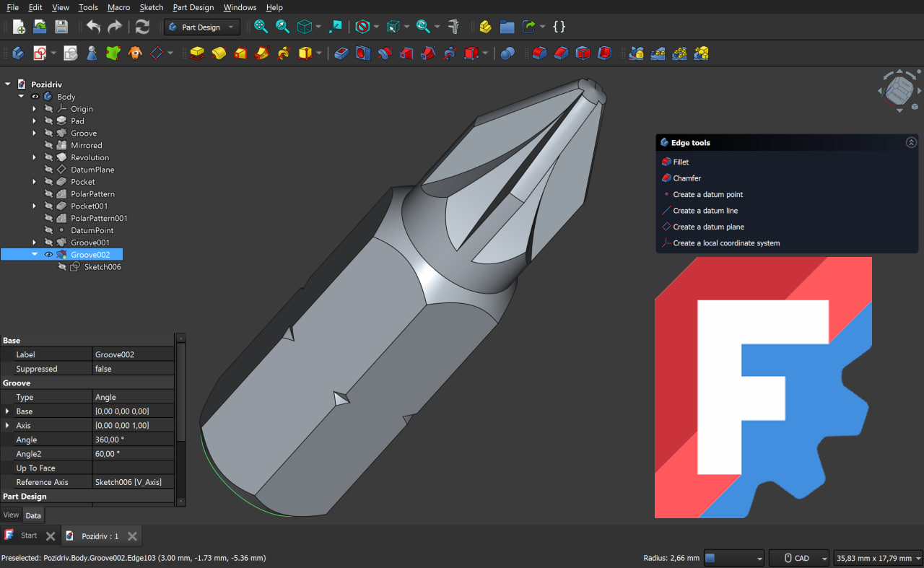The width and height of the screenshot is (924, 568).
Task: Activate the Additive helix tool
Action: point(284,53)
